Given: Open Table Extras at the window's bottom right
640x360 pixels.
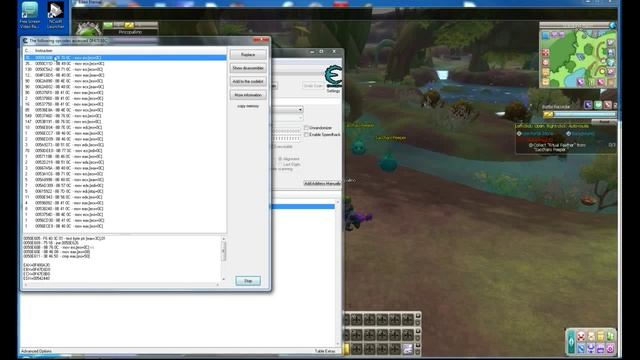Looking at the screenshot, I should [x=325, y=351].
